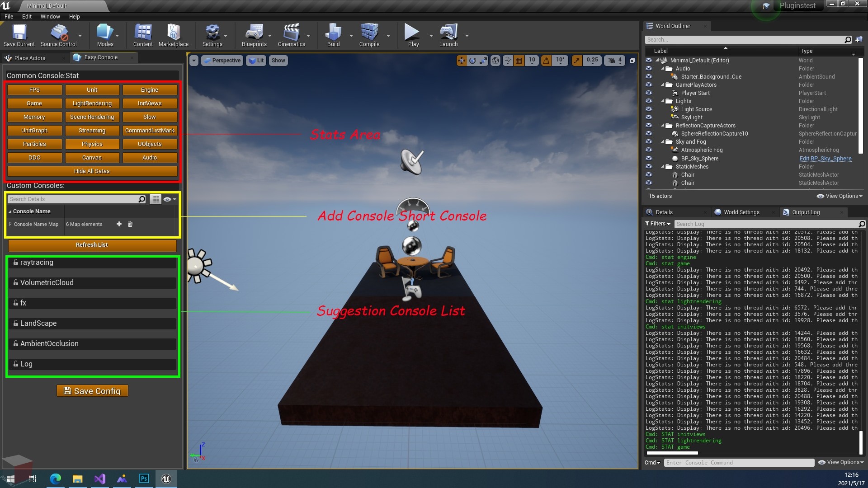This screenshot has width=868, height=488.
Task: Open grid snap size 10 dropdown
Action: [532, 60]
